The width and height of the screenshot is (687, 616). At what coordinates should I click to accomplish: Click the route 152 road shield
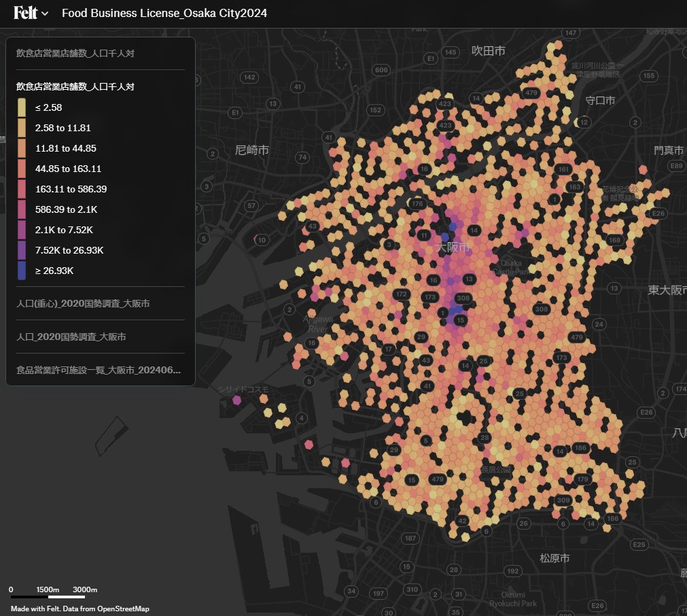pos(376,110)
